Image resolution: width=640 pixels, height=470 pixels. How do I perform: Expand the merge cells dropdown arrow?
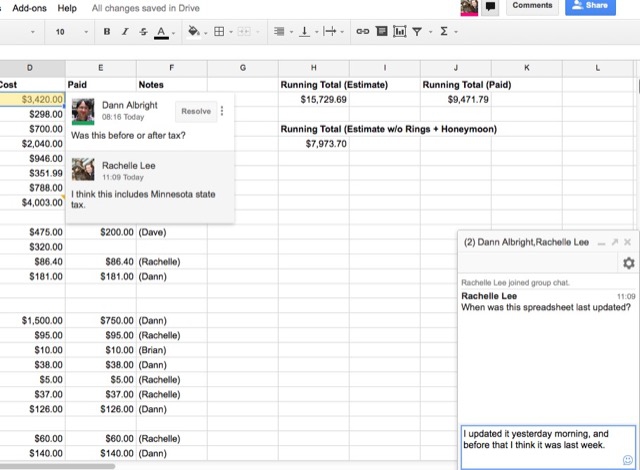pos(258,32)
